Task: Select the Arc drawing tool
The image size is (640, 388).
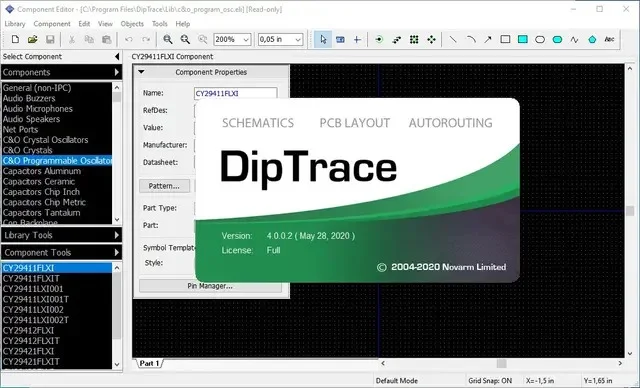Action: [471, 39]
